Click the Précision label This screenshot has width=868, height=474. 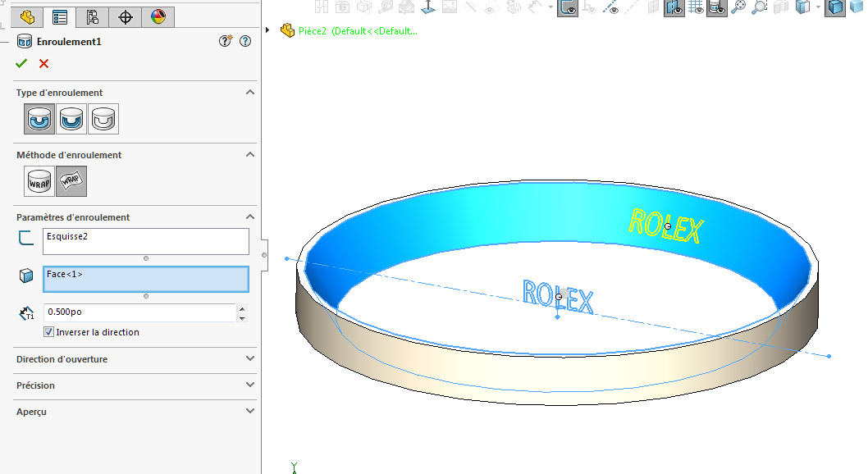tap(35, 385)
